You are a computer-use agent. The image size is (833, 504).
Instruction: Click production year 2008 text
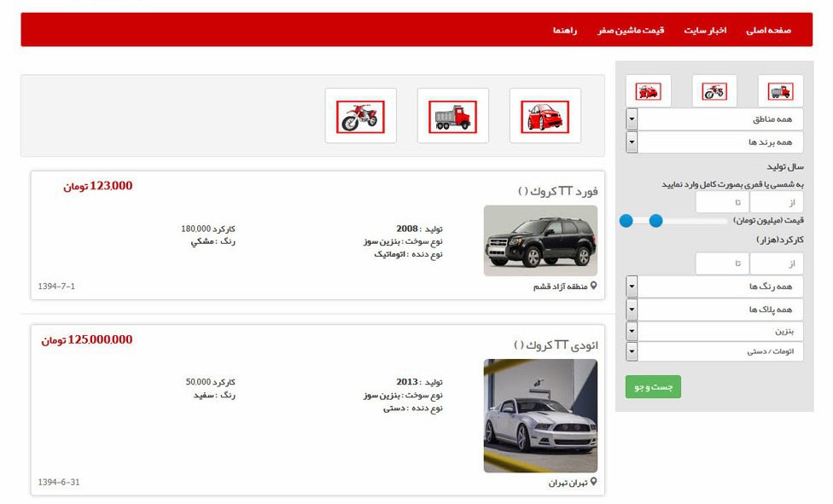(x=419, y=229)
